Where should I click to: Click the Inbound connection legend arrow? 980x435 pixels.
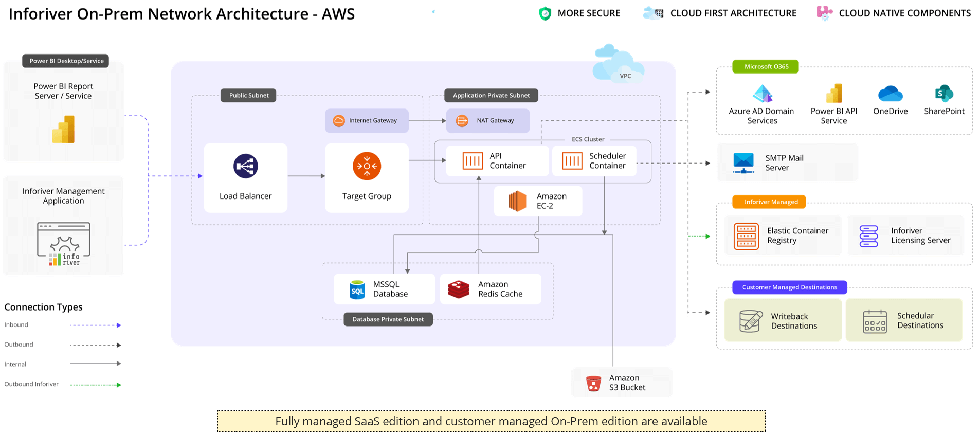[96, 325]
